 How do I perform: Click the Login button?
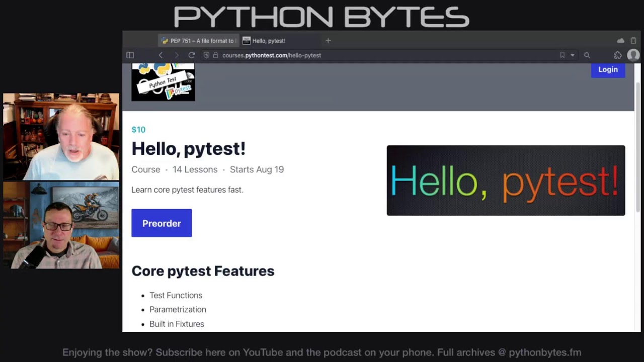pyautogui.click(x=608, y=70)
